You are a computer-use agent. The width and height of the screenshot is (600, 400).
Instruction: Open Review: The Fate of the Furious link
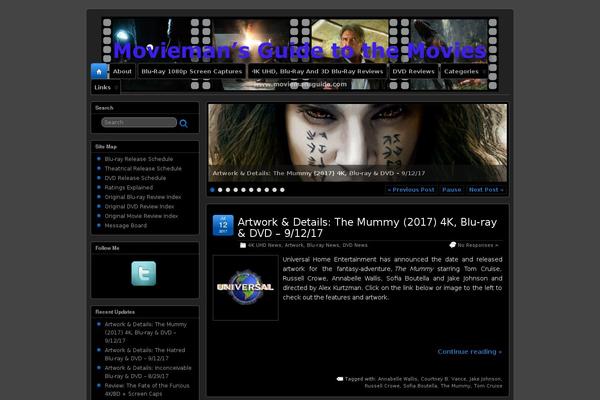coord(147,390)
